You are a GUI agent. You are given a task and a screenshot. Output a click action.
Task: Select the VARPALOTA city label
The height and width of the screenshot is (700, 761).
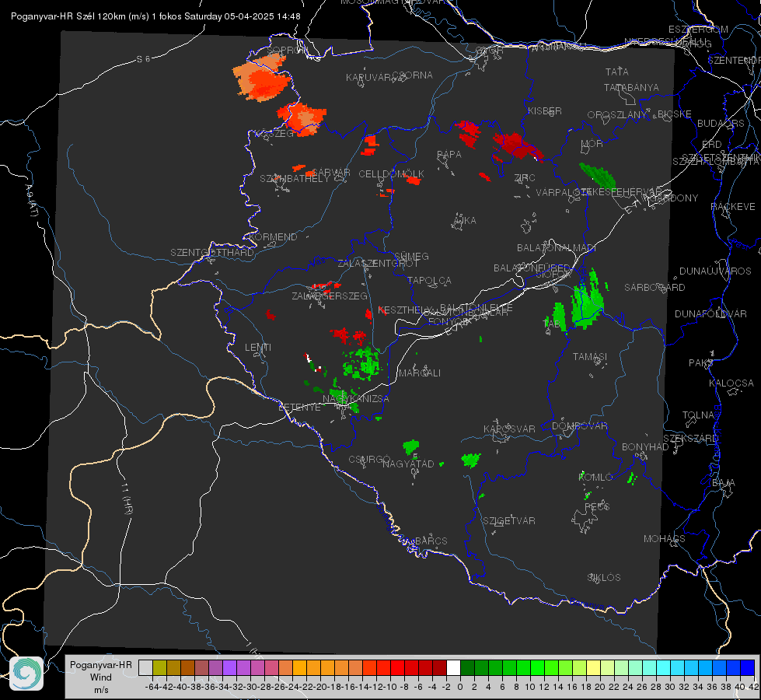(562, 192)
